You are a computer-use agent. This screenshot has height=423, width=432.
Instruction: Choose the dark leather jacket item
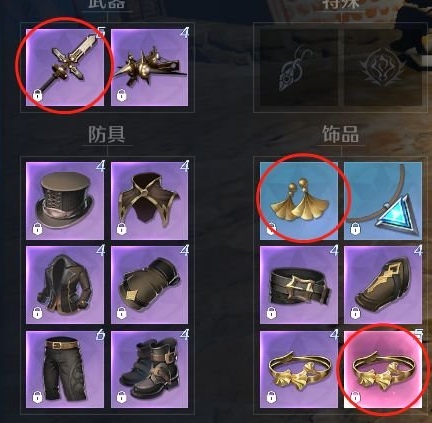click(65, 285)
